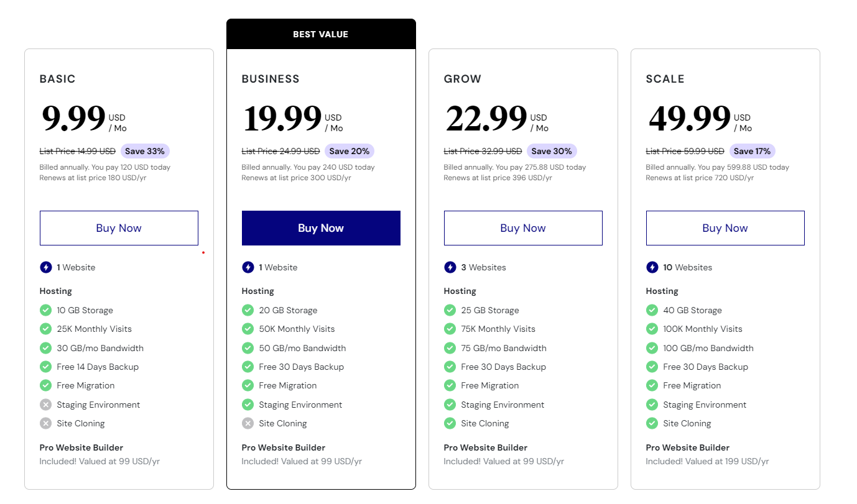This screenshot has height=504, width=857.
Task: Click green check next to Grow Site Cloning
Action: coord(450,423)
